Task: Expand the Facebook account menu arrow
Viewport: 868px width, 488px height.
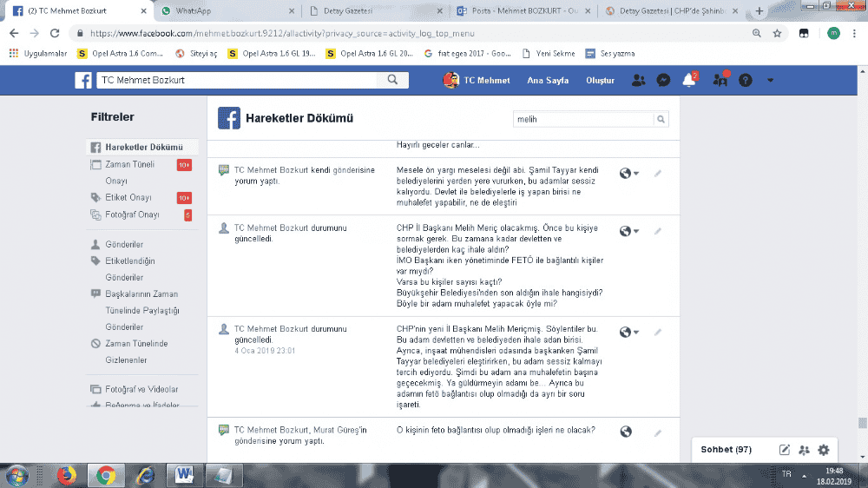Action: [770, 80]
